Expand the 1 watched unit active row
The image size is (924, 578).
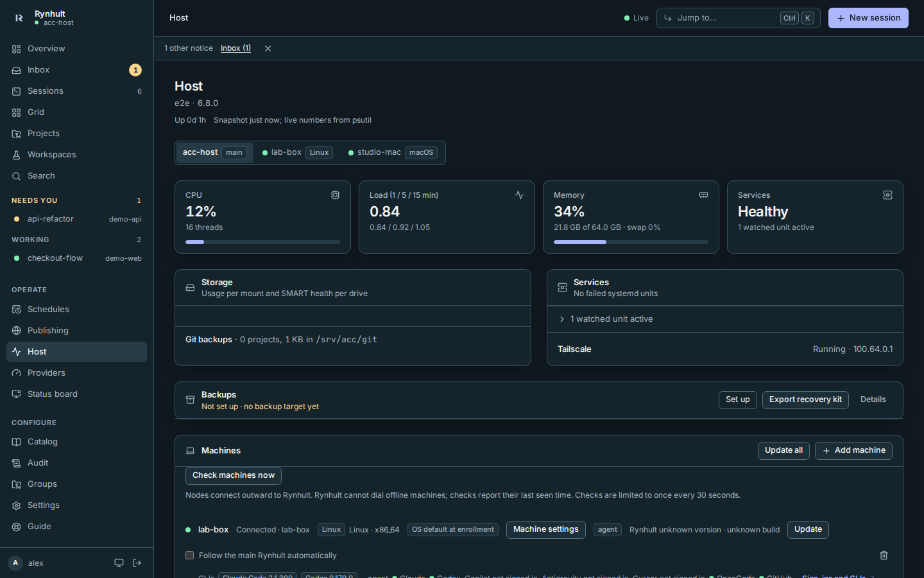click(725, 319)
